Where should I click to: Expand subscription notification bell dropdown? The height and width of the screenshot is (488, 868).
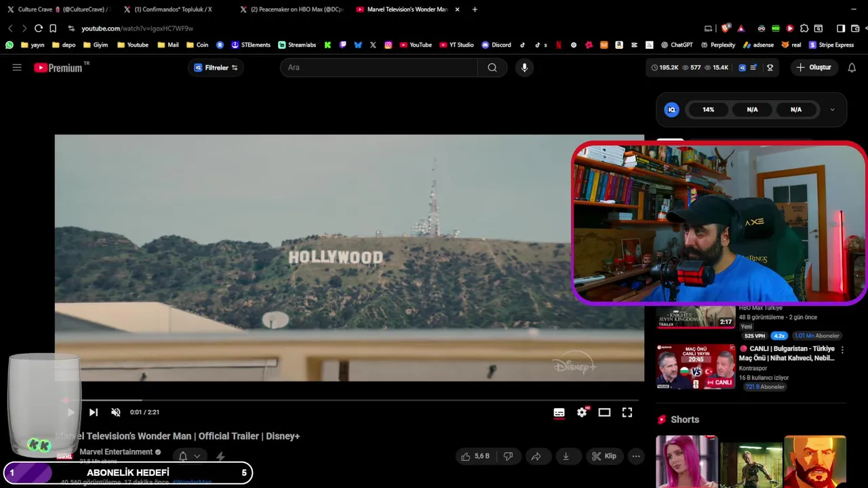(x=189, y=456)
